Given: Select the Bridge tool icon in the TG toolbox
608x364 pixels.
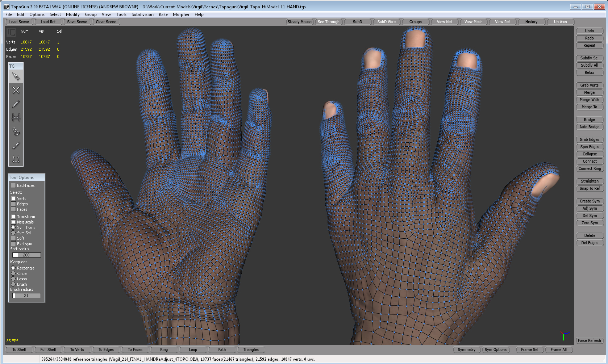Looking at the screenshot, I should tap(16, 118).
